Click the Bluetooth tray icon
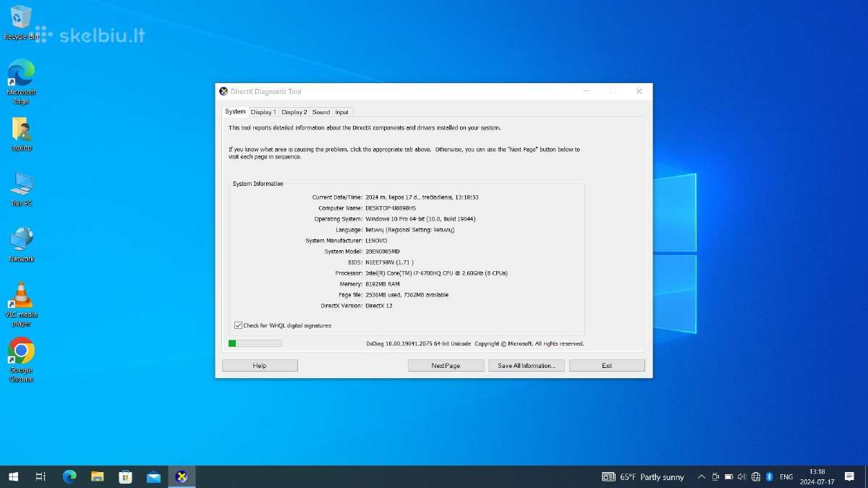 (x=770, y=477)
